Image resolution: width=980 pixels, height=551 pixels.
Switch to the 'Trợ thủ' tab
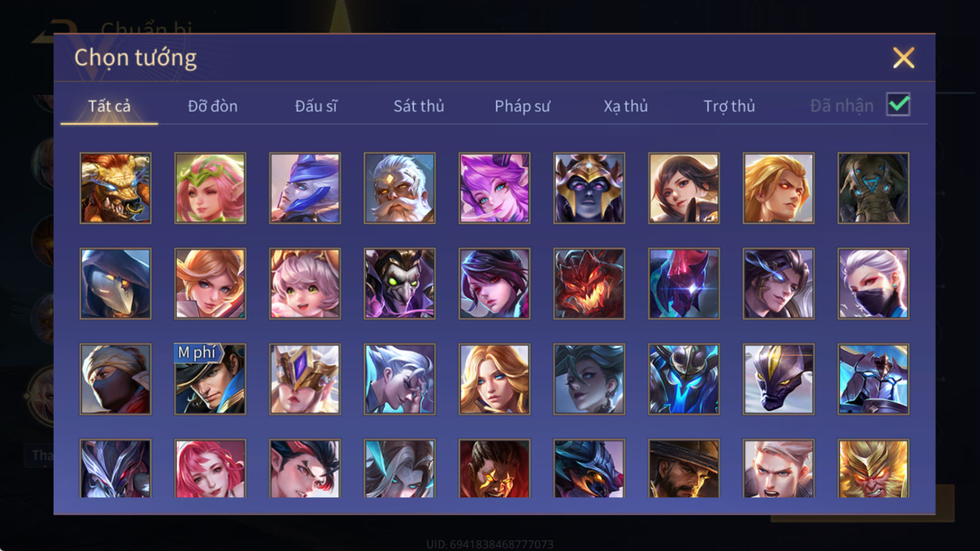pyautogui.click(x=729, y=106)
